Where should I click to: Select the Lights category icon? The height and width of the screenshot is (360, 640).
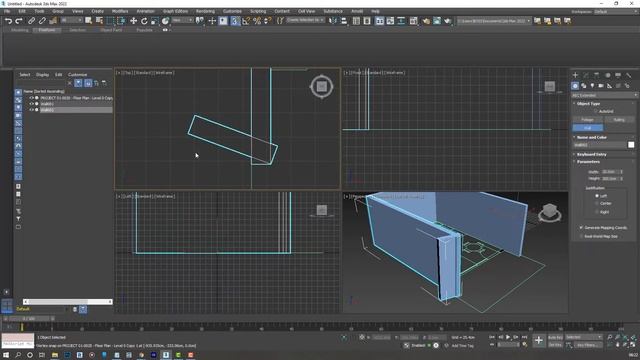[592, 86]
